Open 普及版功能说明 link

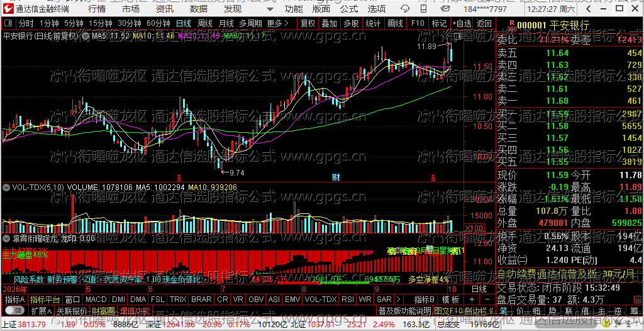[404, 310]
